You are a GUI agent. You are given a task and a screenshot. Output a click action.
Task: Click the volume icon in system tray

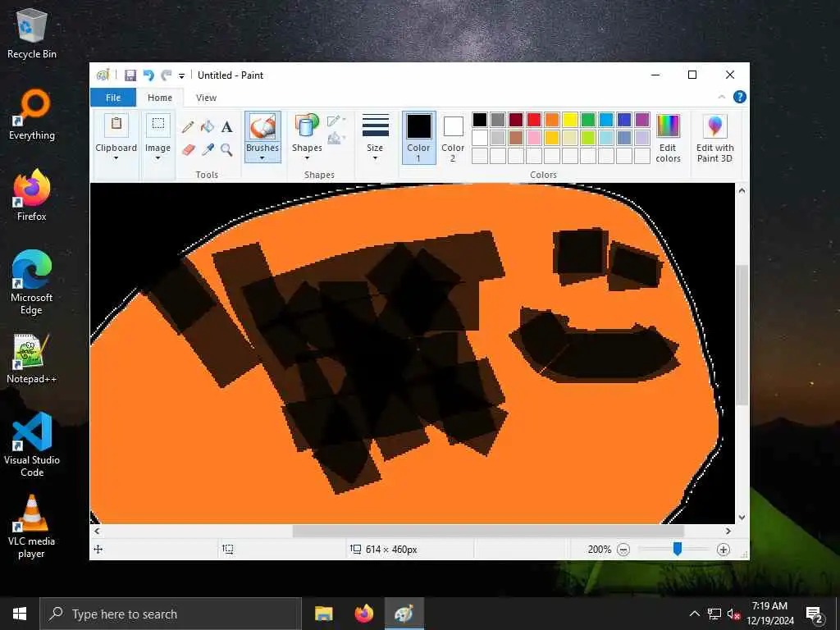click(733, 614)
